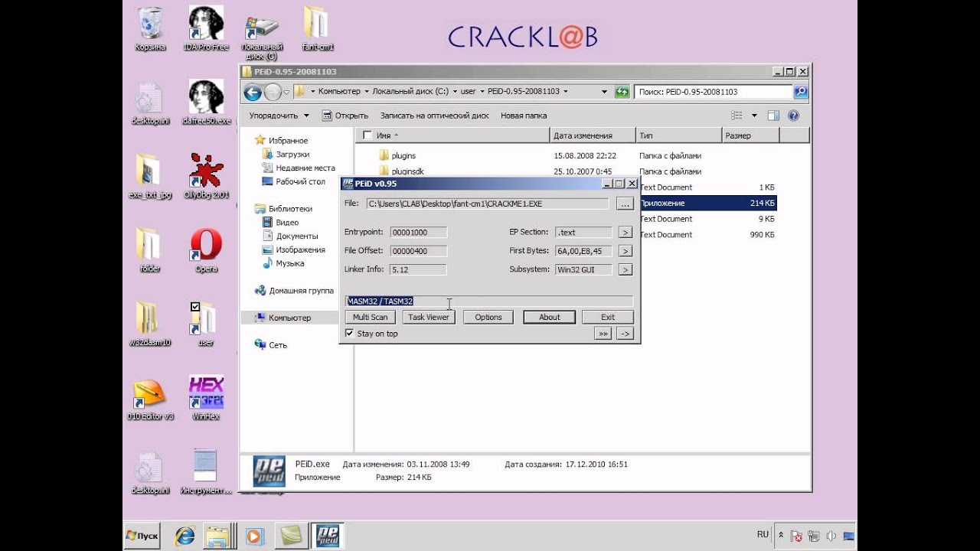Open Windows Explorer taskbar icon
Image resolution: width=980 pixels, height=551 pixels.
pyautogui.click(x=218, y=536)
